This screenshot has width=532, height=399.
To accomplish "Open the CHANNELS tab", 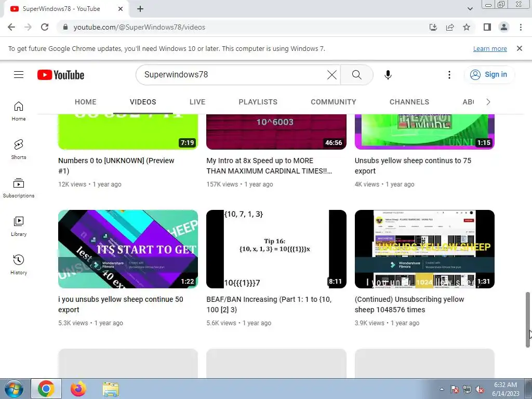I will click(409, 102).
